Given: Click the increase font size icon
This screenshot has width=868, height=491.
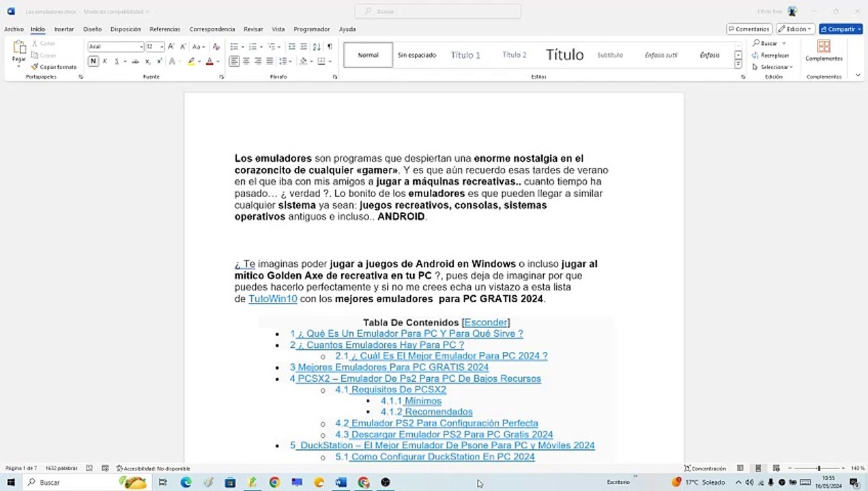Looking at the screenshot, I should coord(172,46).
